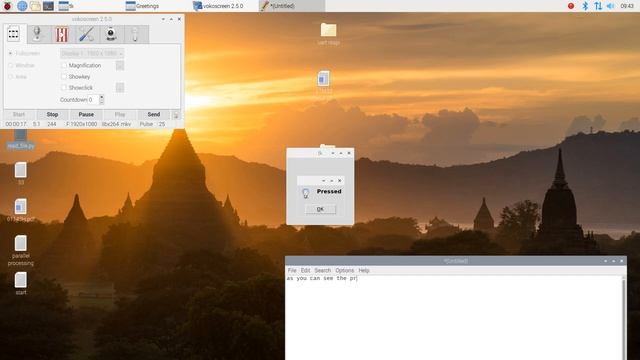Select the document icon below the top folder
This screenshot has height=360, width=640.
click(323, 78)
